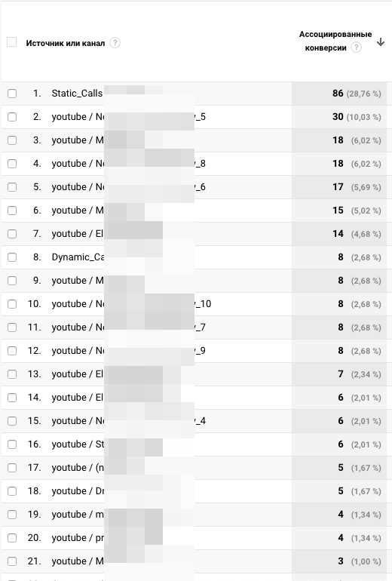Open youtube / pr link in row 20
The image size is (392, 581).
78,538
